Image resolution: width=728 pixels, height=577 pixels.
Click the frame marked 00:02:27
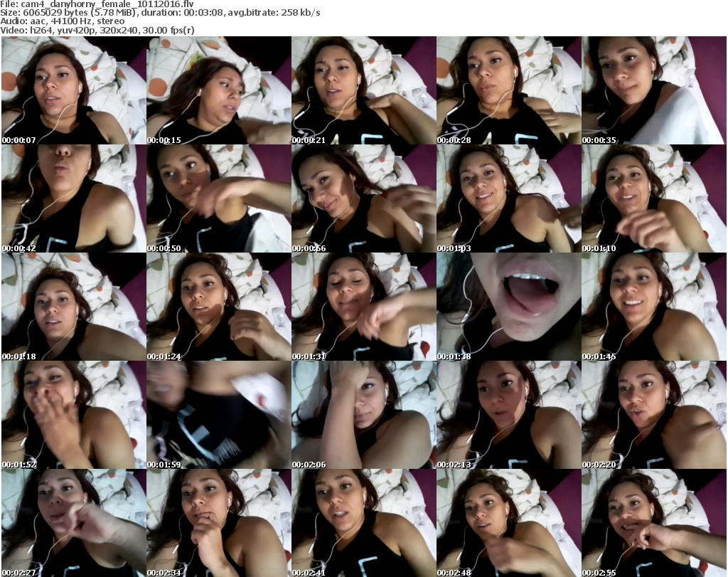[74, 523]
